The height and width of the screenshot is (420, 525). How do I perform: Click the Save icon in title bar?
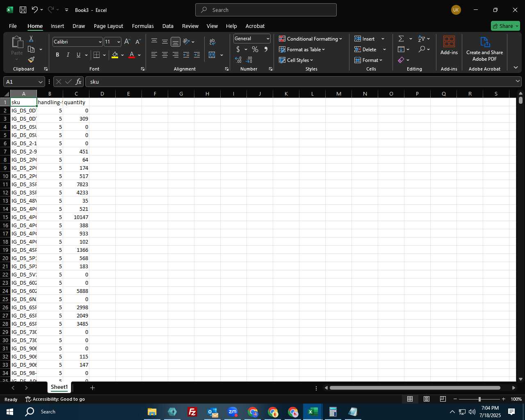pyautogui.click(x=23, y=10)
